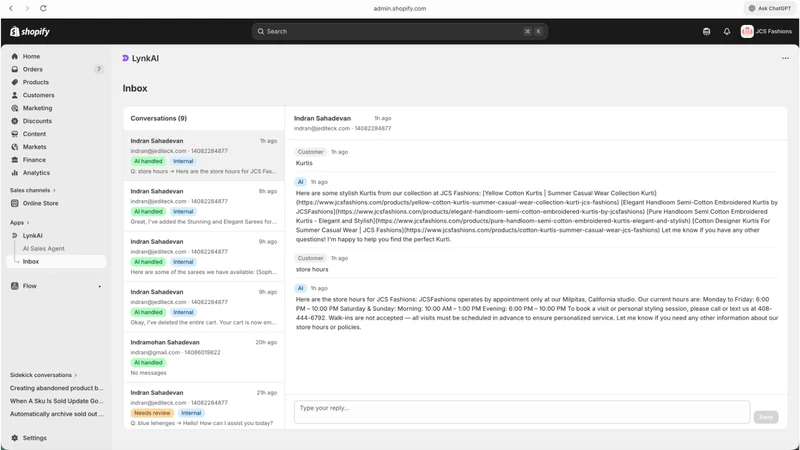Open Home icon in sidebar
800x450 pixels.
[x=14, y=56]
